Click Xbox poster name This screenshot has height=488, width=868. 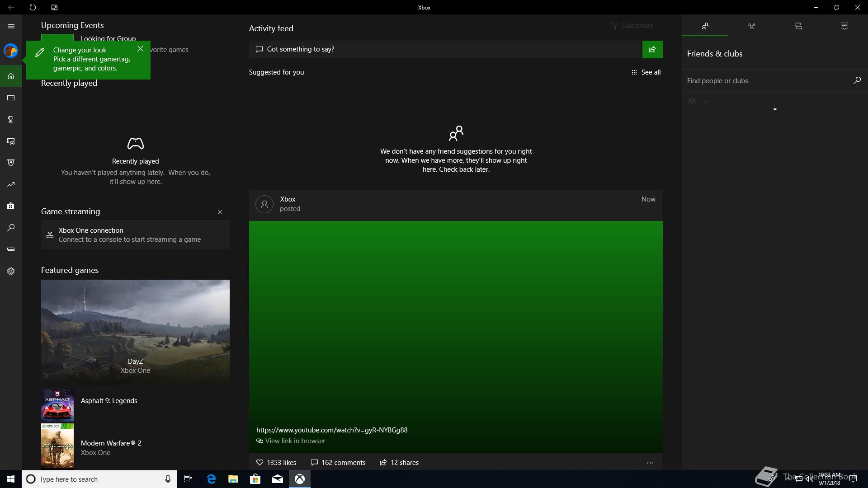pyautogui.click(x=288, y=199)
